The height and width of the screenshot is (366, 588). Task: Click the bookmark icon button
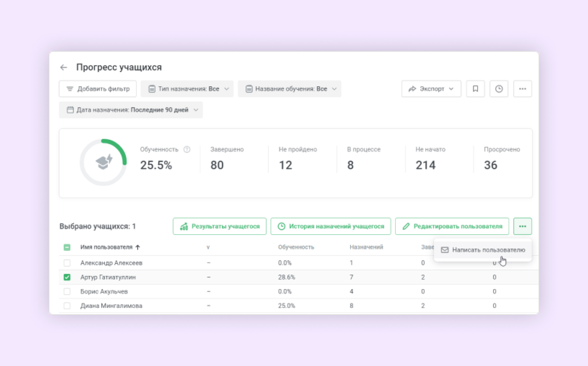[475, 89]
